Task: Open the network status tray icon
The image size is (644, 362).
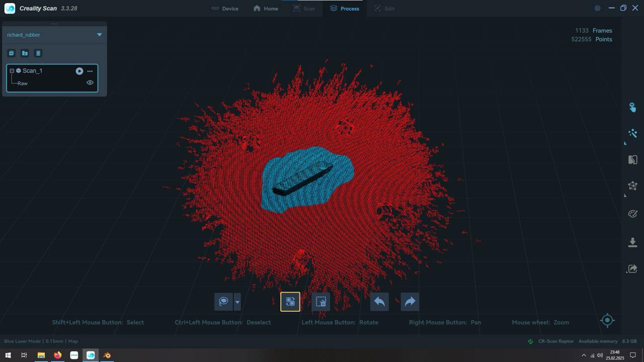Action: tap(592, 355)
